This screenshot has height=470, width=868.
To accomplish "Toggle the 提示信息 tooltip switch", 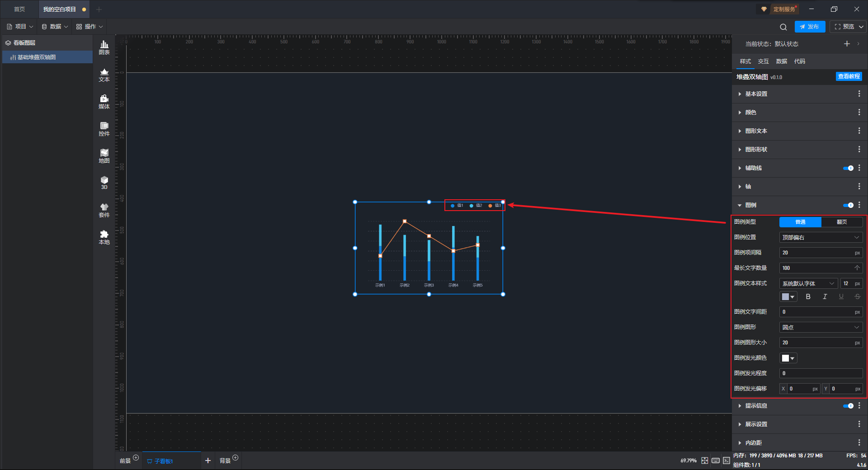I will (x=848, y=406).
